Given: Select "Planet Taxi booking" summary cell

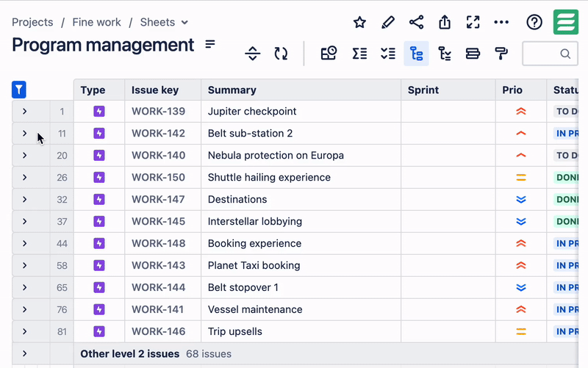Looking at the screenshot, I should click(301, 265).
